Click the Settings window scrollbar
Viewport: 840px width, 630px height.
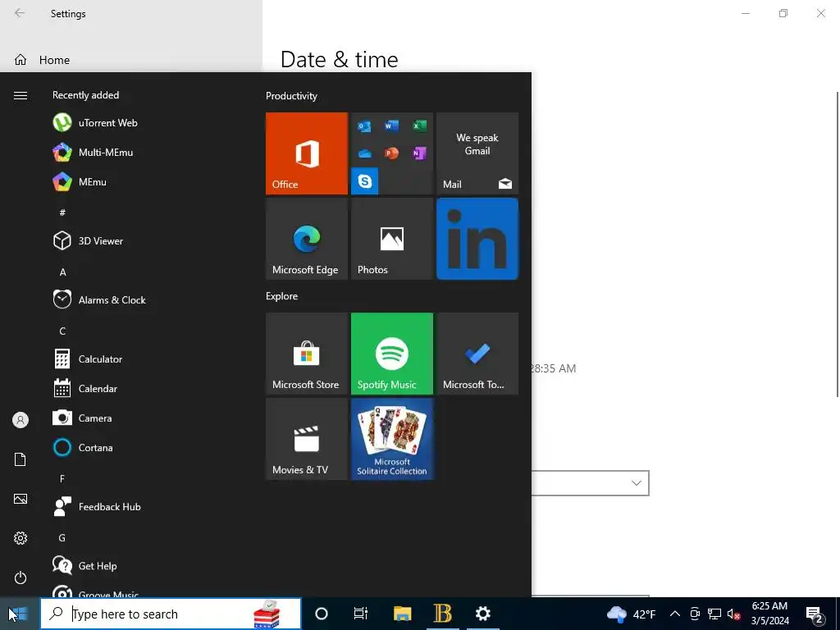pyautogui.click(x=838, y=244)
